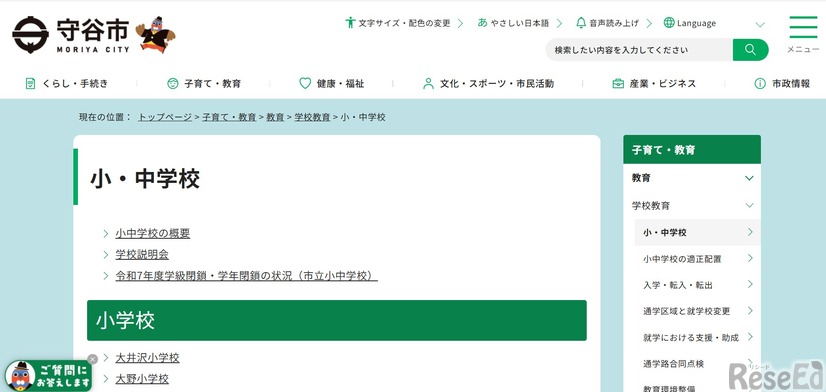Click chevron next to 入学・転入・転出
This screenshot has height=392, width=826.
click(750, 285)
